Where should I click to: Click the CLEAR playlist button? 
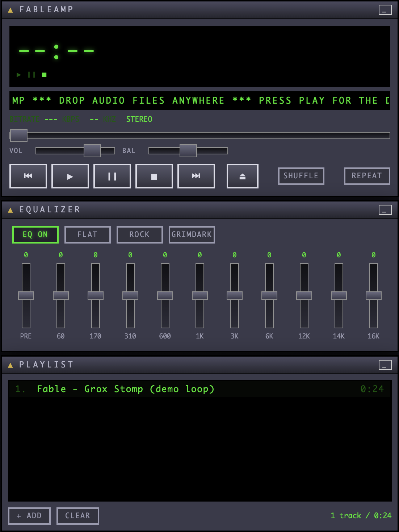pyautogui.click(x=78, y=516)
